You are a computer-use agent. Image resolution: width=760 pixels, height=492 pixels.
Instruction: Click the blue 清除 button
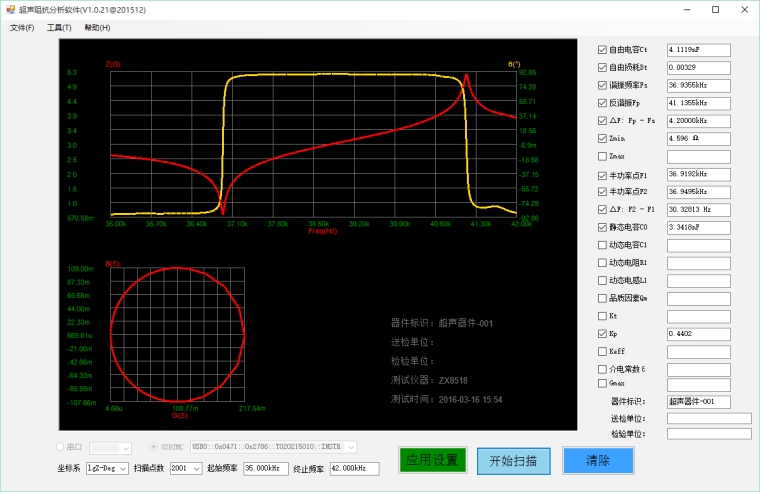[x=598, y=460]
